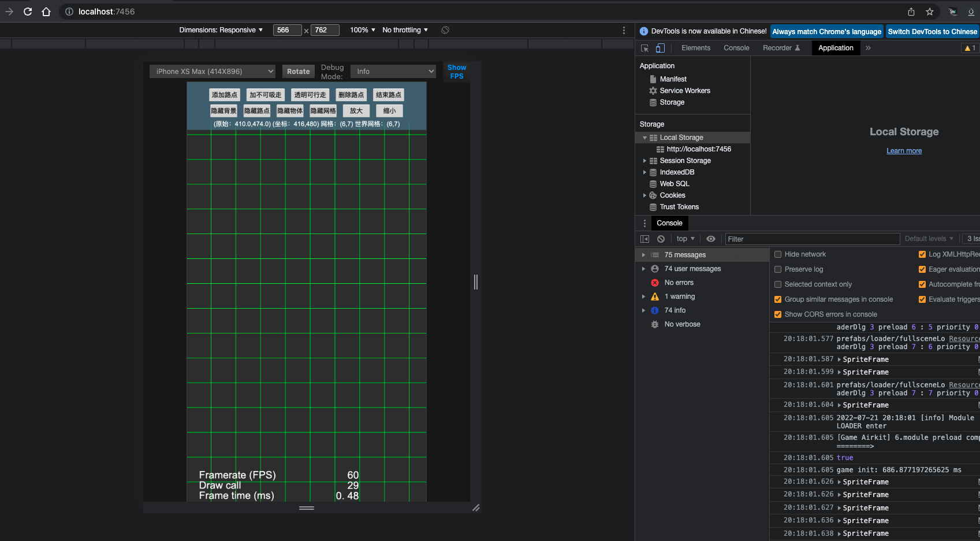The height and width of the screenshot is (541, 980).
Task: Switch to the Elements tab
Action: (x=695, y=48)
